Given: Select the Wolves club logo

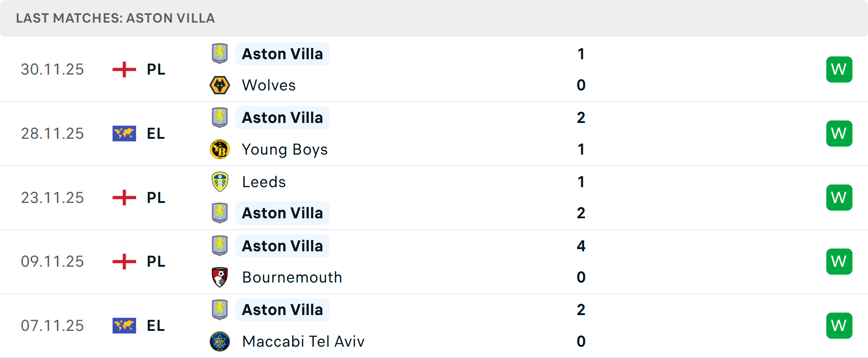Looking at the screenshot, I should click(x=220, y=85).
